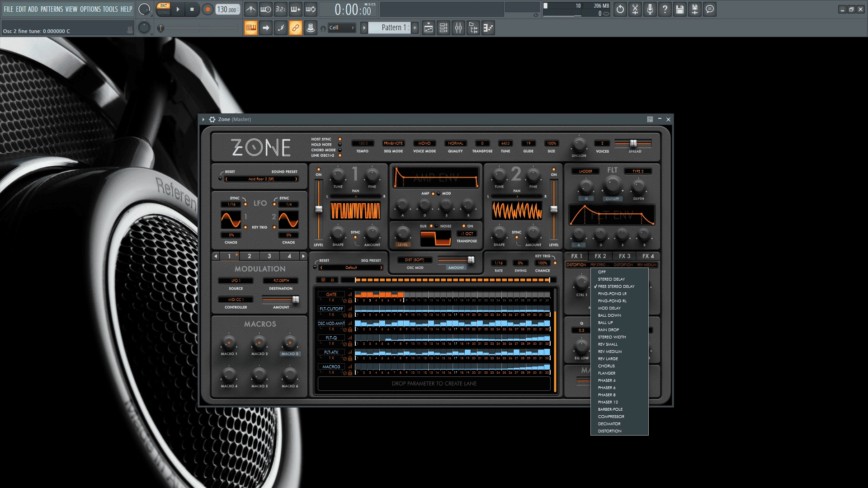Image resolution: width=868 pixels, height=488 pixels.
Task: Toggle the HOST SYNC LED
Action: coord(340,139)
